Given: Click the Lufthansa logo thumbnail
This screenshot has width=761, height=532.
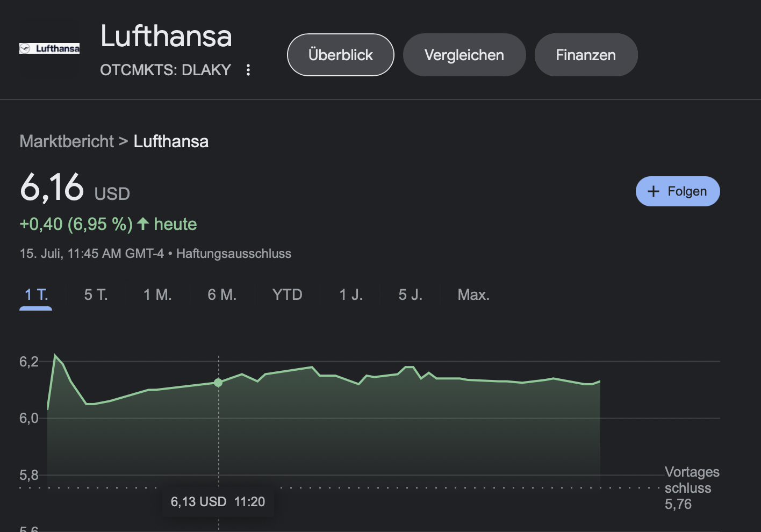Looking at the screenshot, I should (x=49, y=48).
